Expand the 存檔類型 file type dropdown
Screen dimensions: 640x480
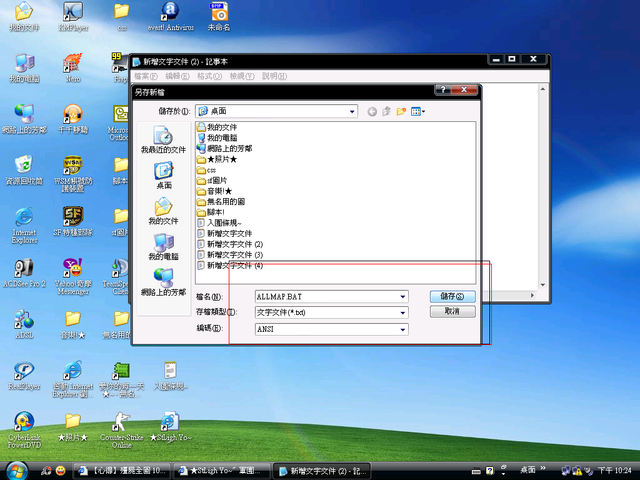pos(402,313)
